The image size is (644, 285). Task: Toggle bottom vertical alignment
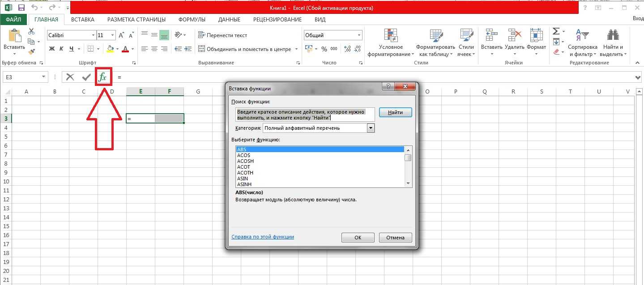point(164,35)
